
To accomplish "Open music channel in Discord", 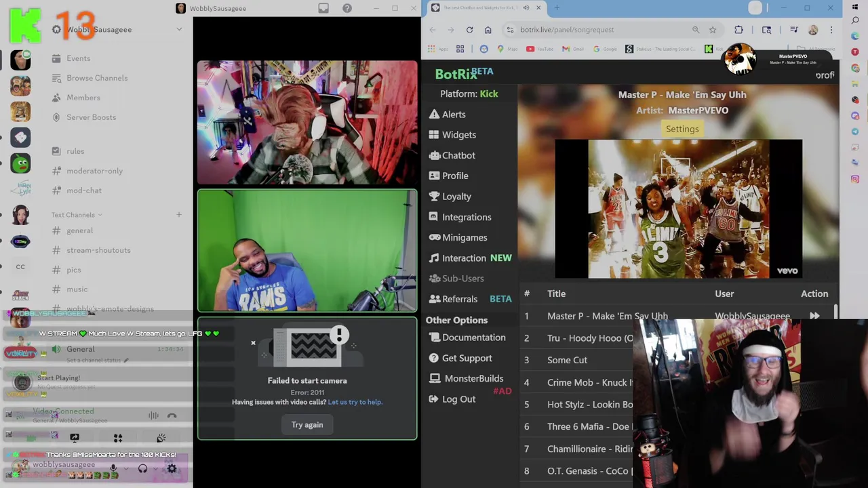I will pos(71,289).
